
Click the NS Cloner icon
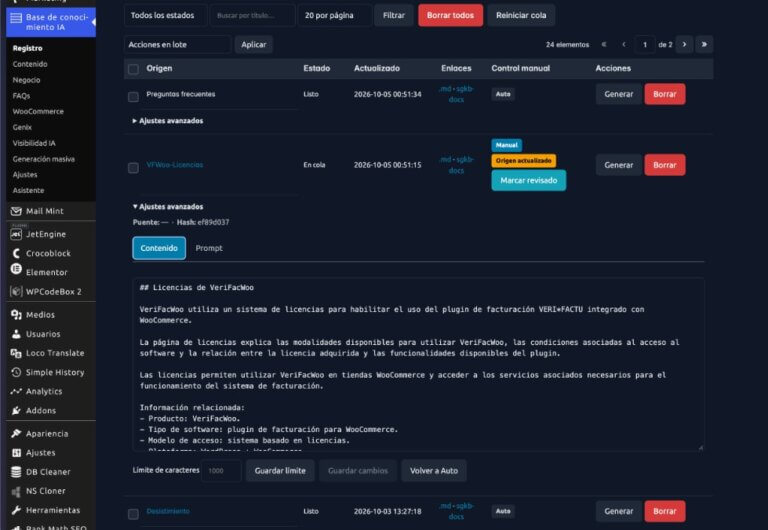pos(16,491)
